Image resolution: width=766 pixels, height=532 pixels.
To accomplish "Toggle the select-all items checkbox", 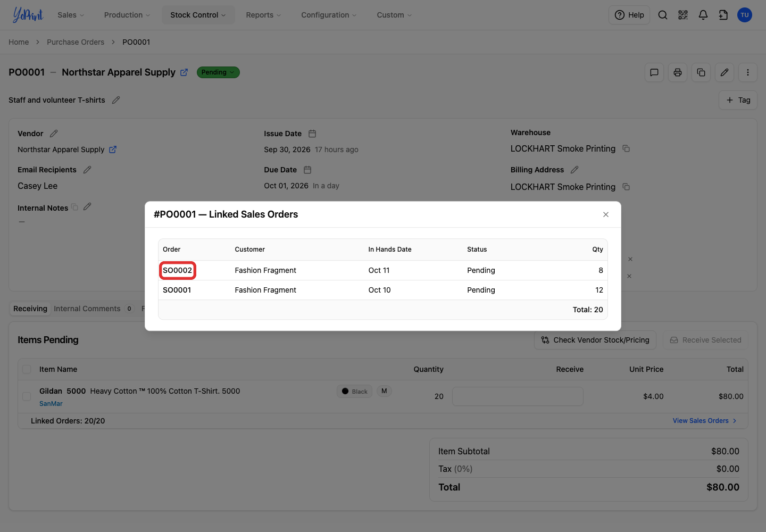I will click(x=27, y=369).
